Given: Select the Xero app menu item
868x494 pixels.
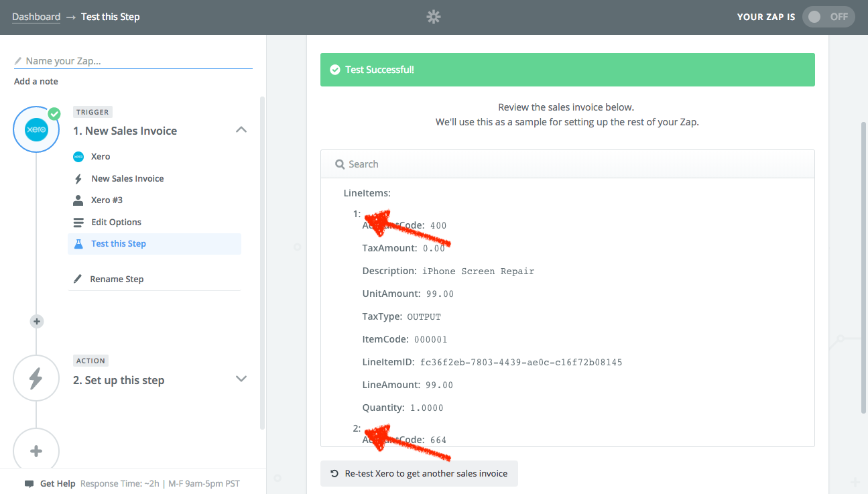Looking at the screenshot, I should (101, 156).
